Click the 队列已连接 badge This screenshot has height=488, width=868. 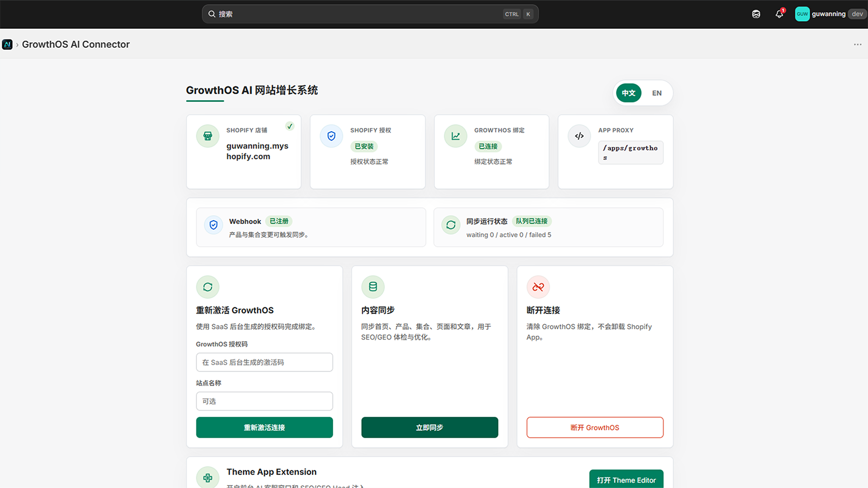[532, 221]
